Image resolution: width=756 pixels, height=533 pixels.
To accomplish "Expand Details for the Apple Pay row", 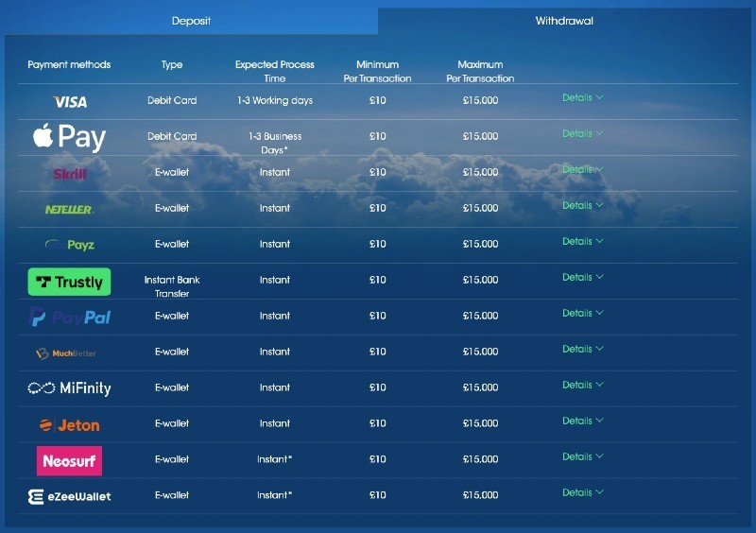I will pyautogui.click(x=582, y=133).
